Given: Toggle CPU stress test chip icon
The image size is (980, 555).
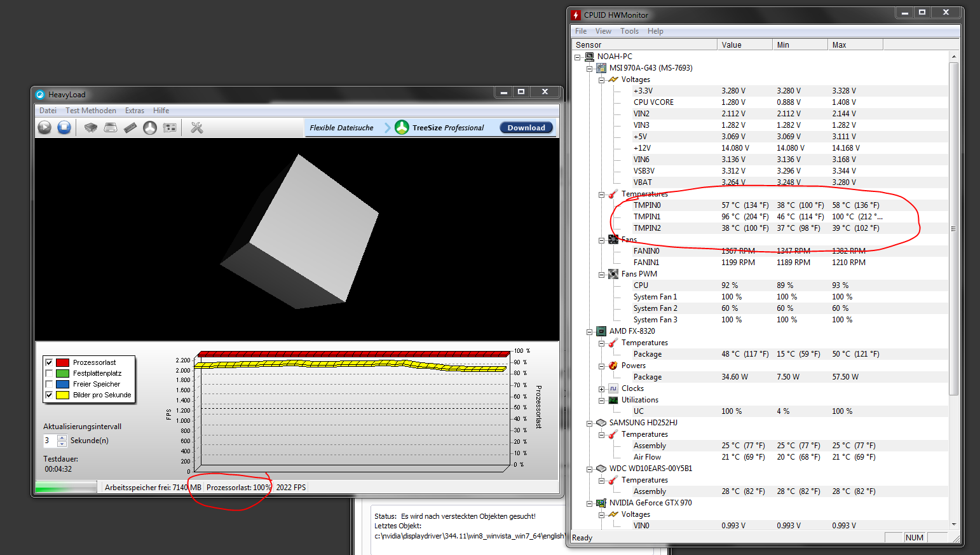Looking at the screenshot, I should pos(91,128).
